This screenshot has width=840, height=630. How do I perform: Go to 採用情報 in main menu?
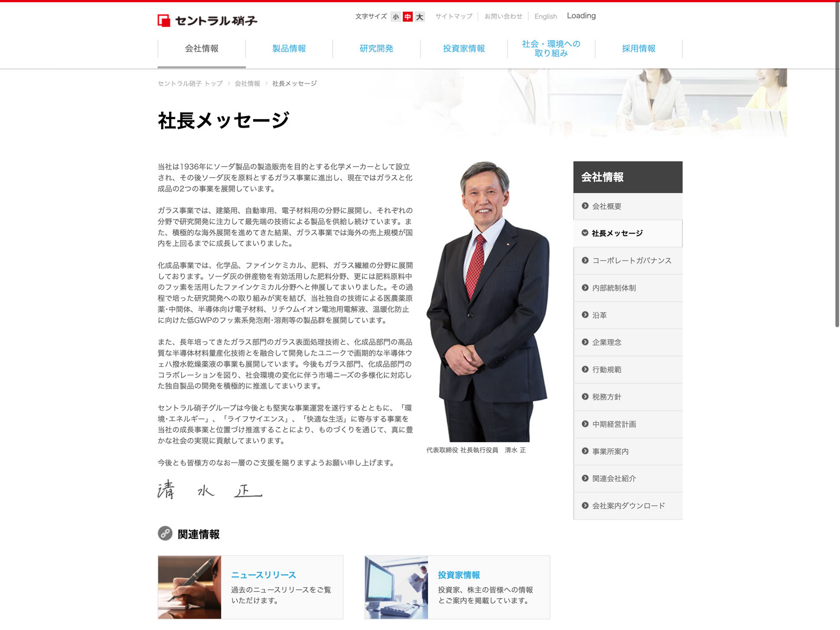pyautogui.click(x=638, y=48)
